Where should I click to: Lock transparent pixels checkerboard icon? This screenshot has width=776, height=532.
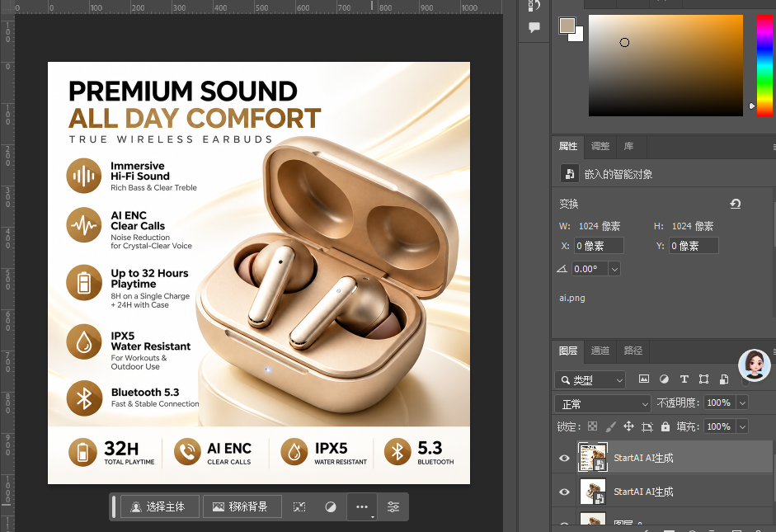pos(592,426)
